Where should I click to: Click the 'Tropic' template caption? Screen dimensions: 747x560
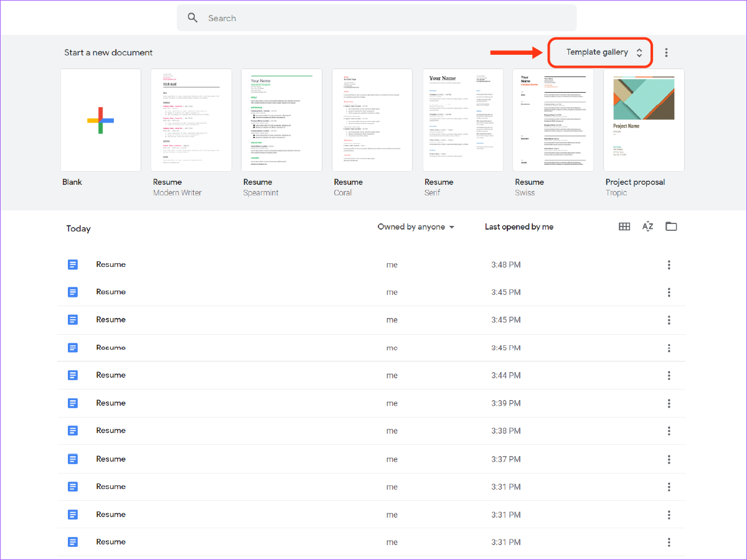pos(616,193)
